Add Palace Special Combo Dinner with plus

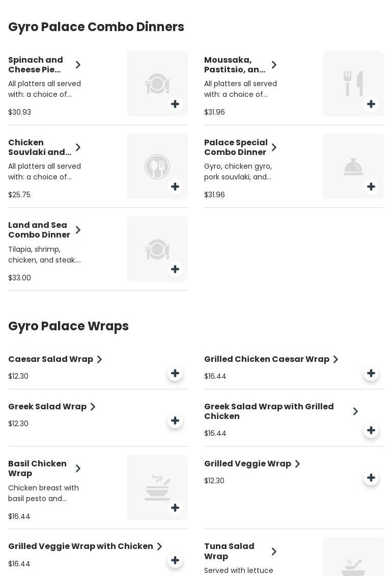click(371, 187)
